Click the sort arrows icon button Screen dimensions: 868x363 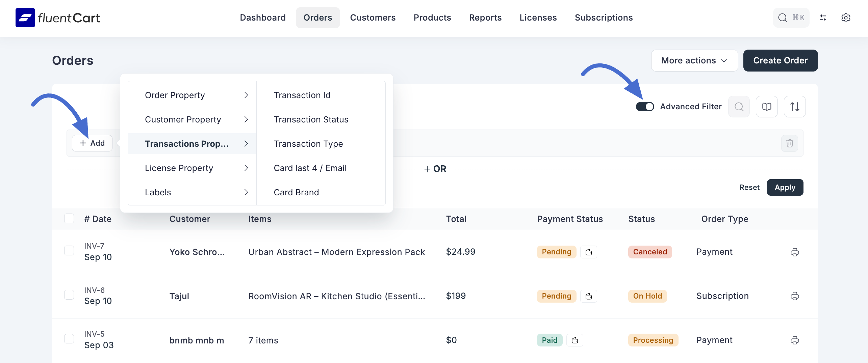click(x=794, y=107)
